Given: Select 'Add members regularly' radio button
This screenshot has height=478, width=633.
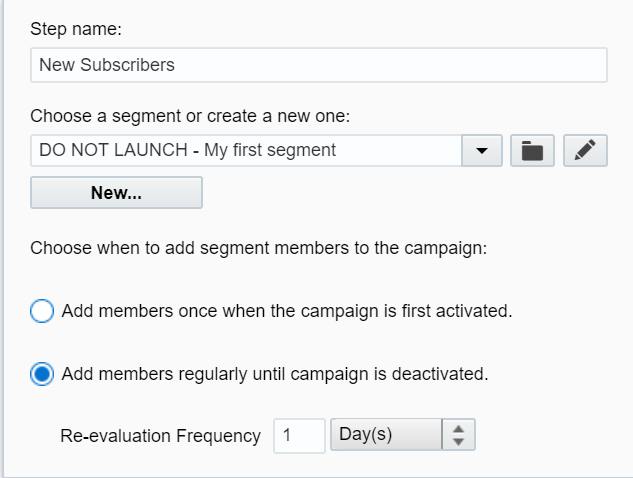Looking at the screenshot, I should (x=43, y=375).
